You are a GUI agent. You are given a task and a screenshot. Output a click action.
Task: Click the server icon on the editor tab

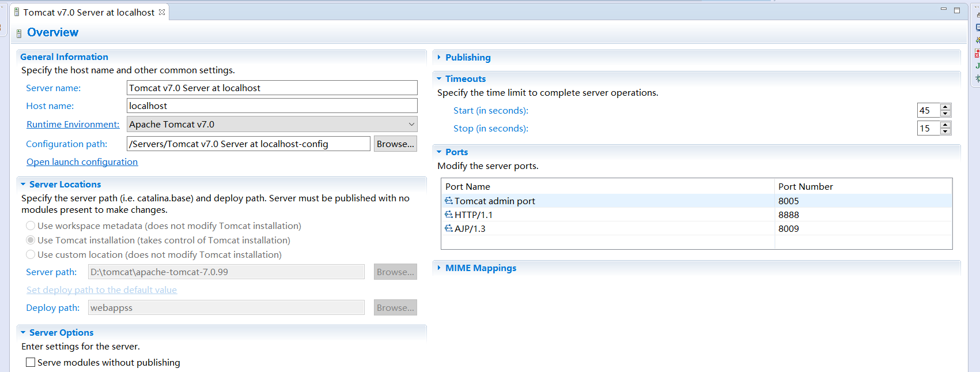17,12
